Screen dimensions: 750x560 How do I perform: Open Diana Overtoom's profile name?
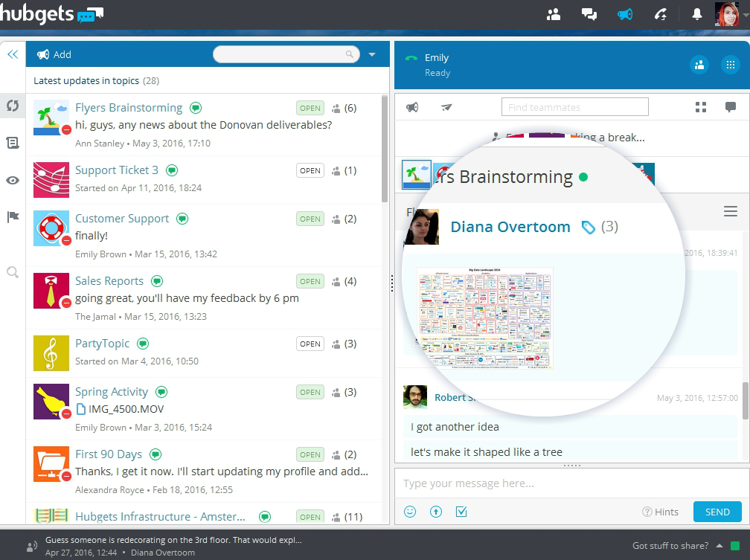click(x=510, y=227)
